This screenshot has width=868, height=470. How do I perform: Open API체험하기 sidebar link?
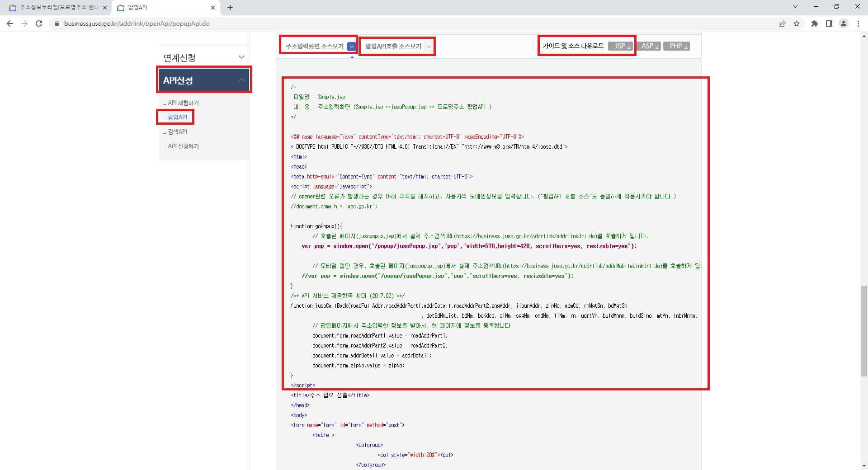pyautogui.click(x=183, y=103)
